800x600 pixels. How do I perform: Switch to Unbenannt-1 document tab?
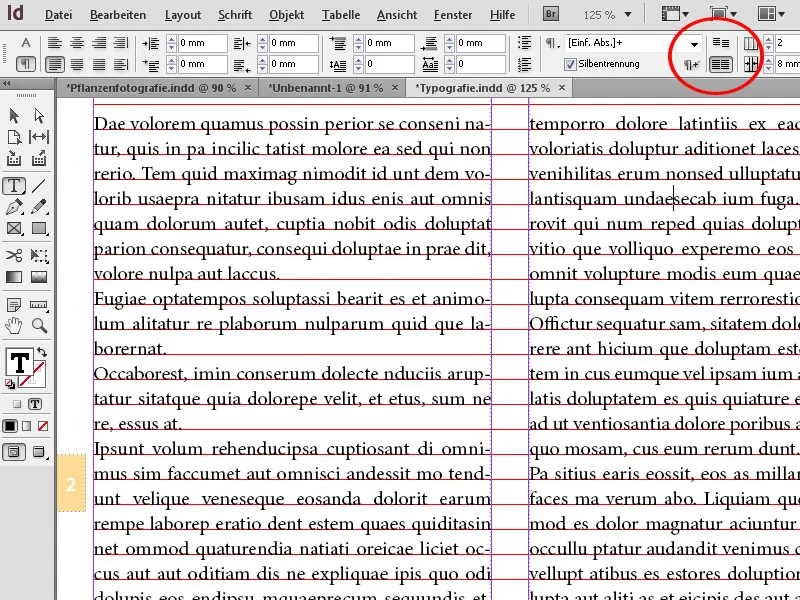coord(326,88)
